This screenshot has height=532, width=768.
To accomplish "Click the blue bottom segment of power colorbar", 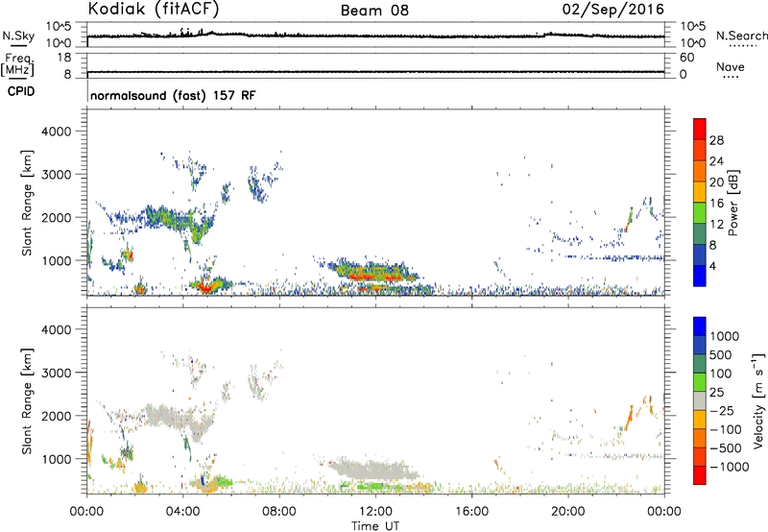I will [x=700, y=276].
